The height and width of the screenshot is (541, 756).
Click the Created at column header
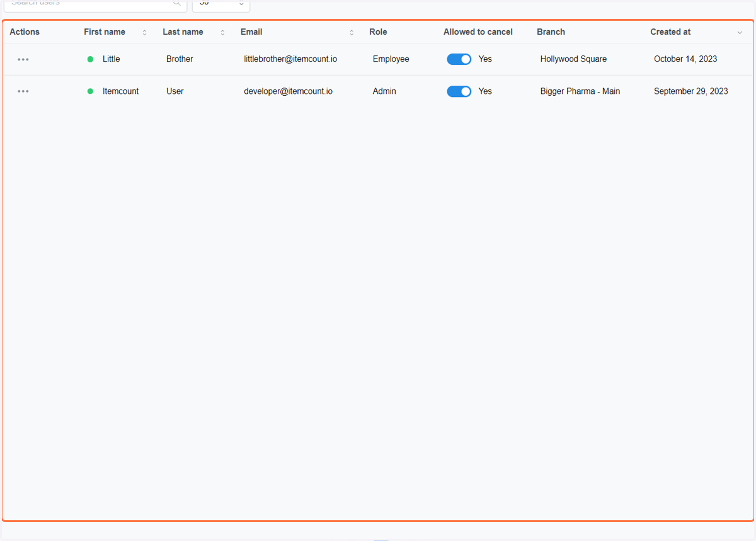click(x=670, y=32)
